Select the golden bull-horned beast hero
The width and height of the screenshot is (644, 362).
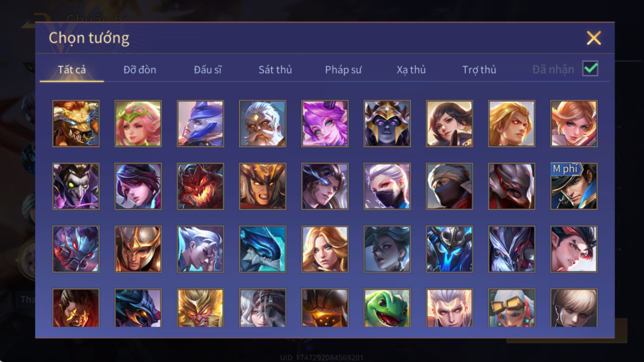point(76,124)
